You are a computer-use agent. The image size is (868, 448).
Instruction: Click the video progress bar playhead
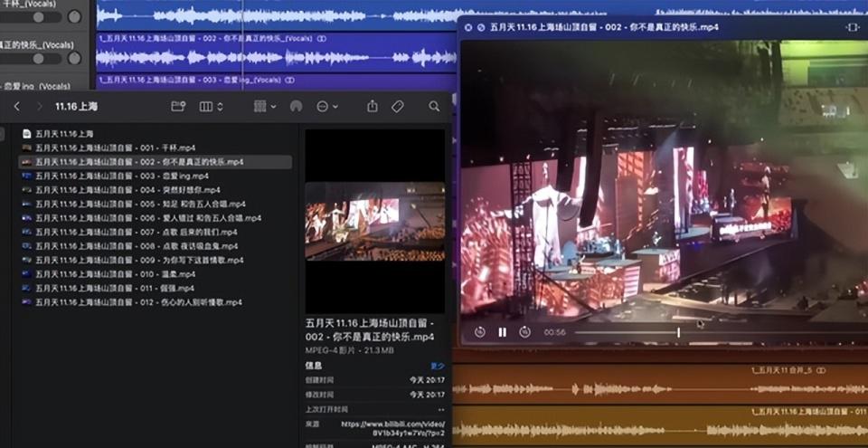(x=678, y=332)
